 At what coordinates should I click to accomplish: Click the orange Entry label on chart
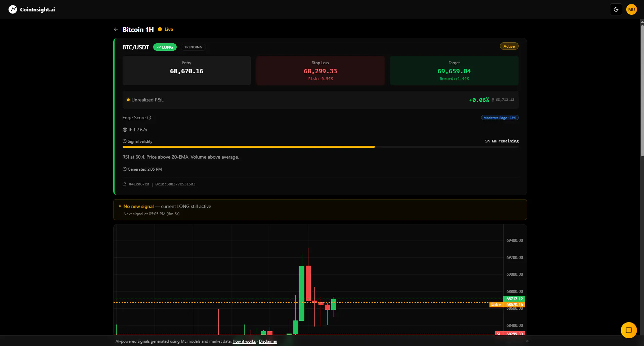496,304
